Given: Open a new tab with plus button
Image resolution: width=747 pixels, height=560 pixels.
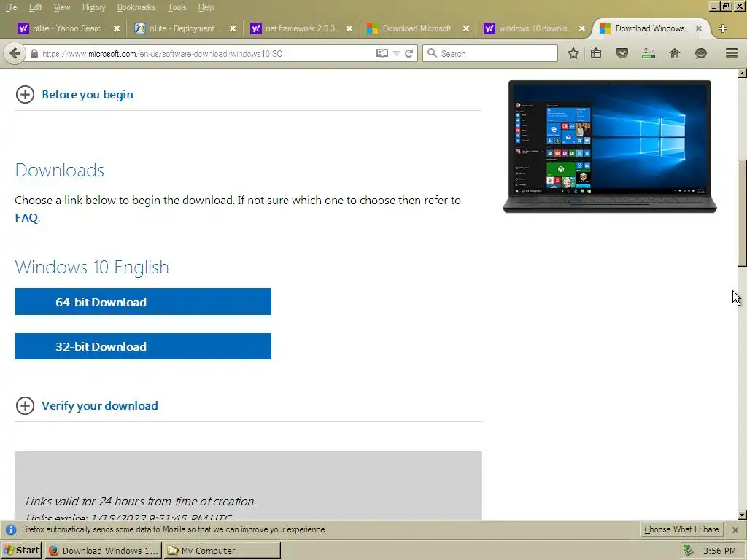Looking at the screenshot, I should coord(723,28).
